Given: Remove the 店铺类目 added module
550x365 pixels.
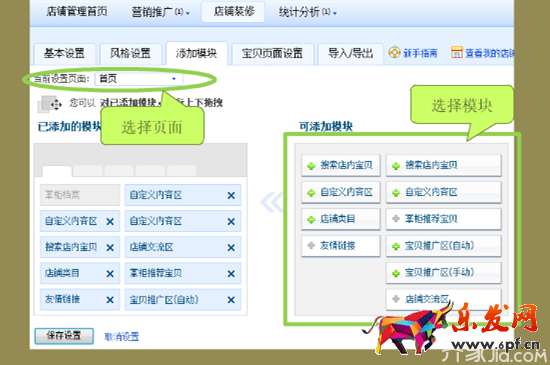Looking at the screenshot, I should (110, 273).
